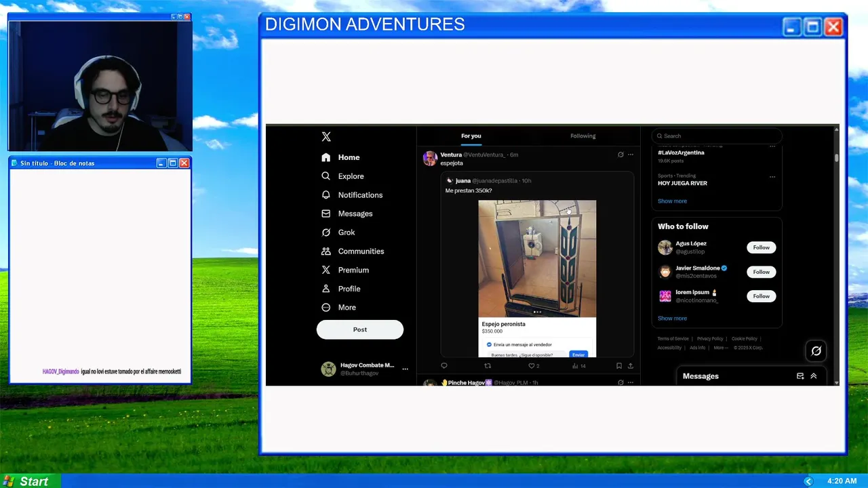Bookmark Ventura's post
This screenshot has width=868, height=488.
point(618,366)
